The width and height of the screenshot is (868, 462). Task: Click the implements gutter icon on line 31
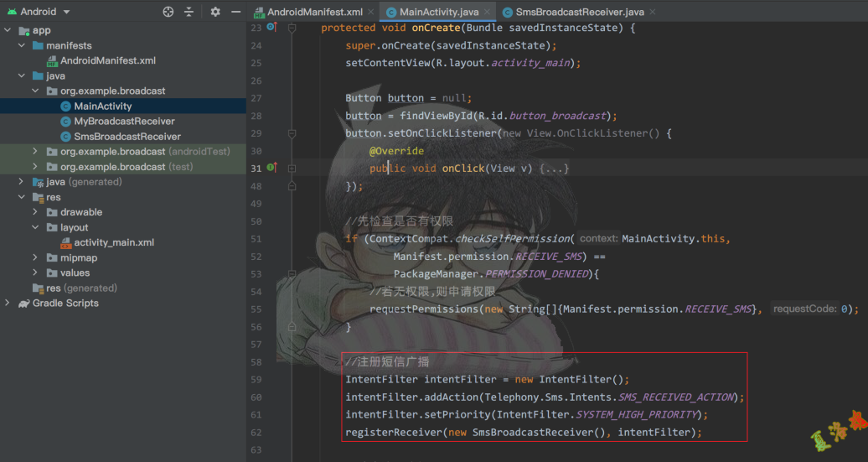271,168
